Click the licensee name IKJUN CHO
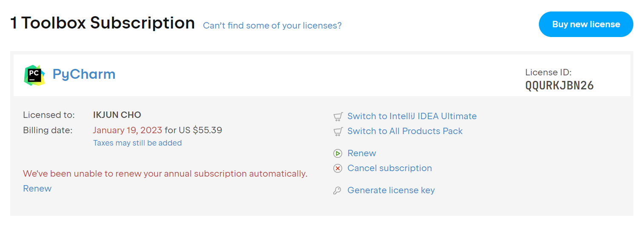Viewport: 644px width, 226px height. [x=117, y=115]
